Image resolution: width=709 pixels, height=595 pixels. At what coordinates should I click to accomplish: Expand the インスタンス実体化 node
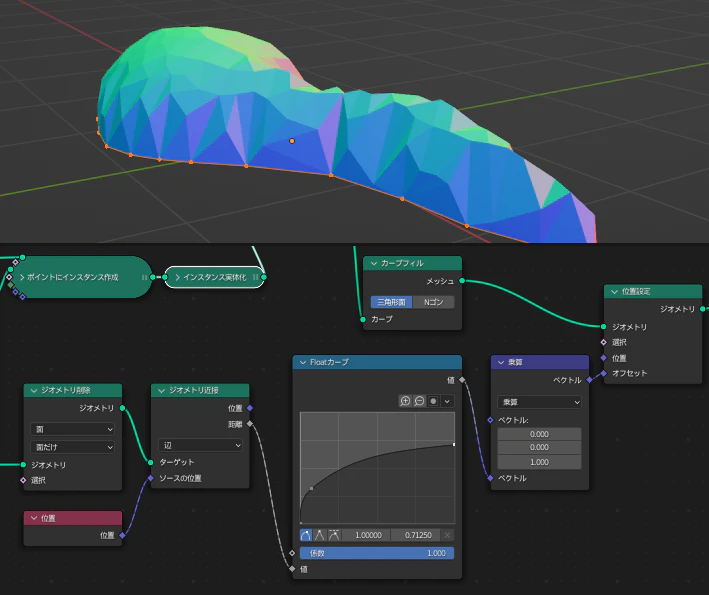178,277
